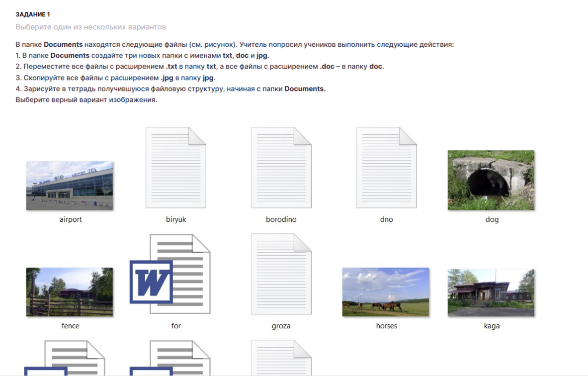This screenshot has width=588, height=376.
Task: Click the dno text document icon
Action: point(387,168)
